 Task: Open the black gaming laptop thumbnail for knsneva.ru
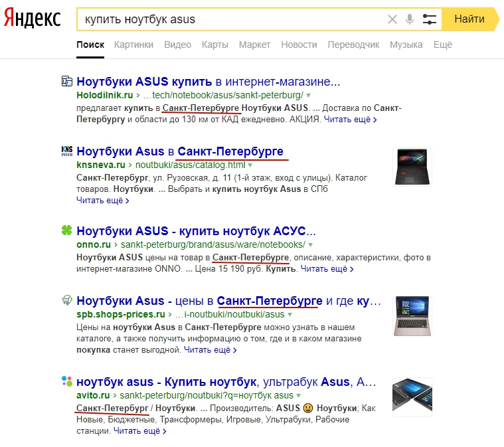click(x=412, y=167)
